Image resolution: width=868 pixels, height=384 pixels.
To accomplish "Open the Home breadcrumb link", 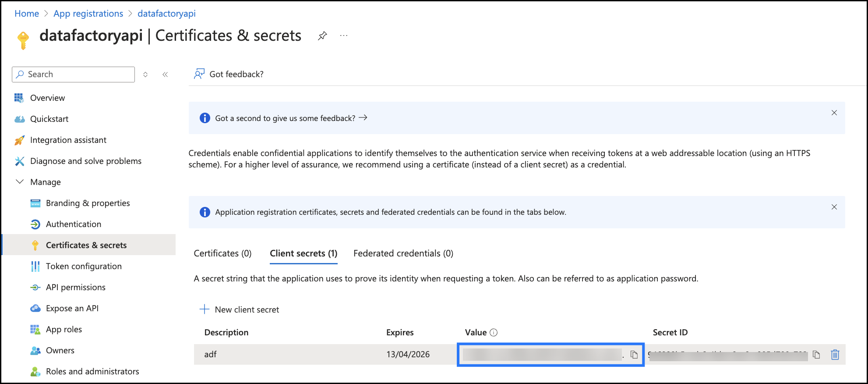I will pos(27,14).
